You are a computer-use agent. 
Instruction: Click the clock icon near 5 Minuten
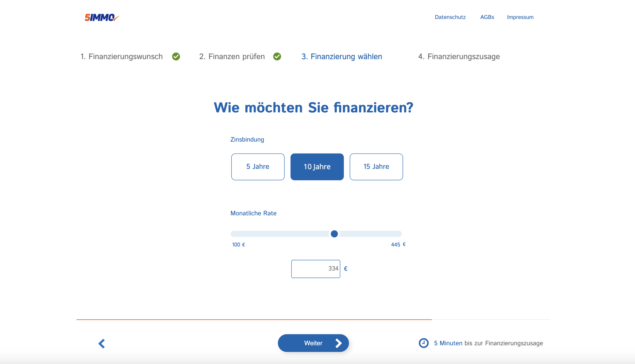(423, 343)
